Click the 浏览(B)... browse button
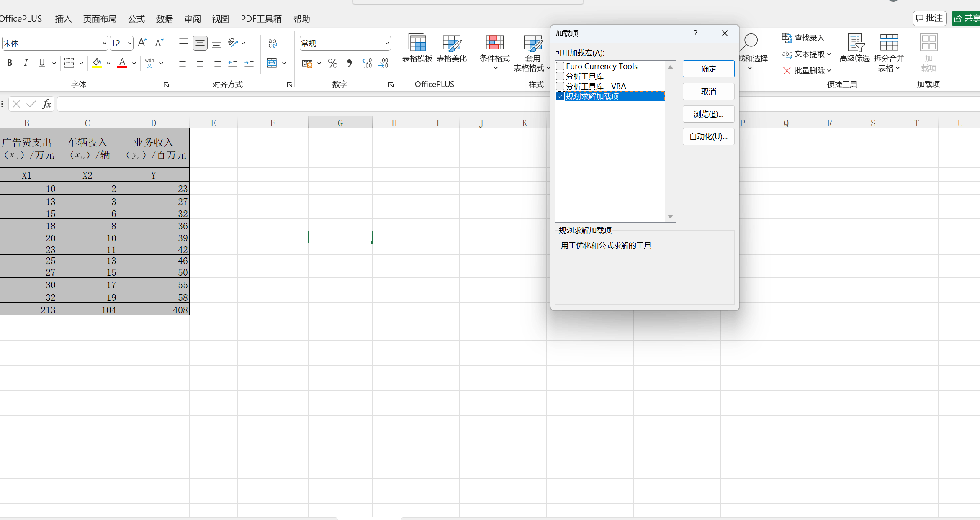Screen dimensions: 980x520 tap(708, 114)
